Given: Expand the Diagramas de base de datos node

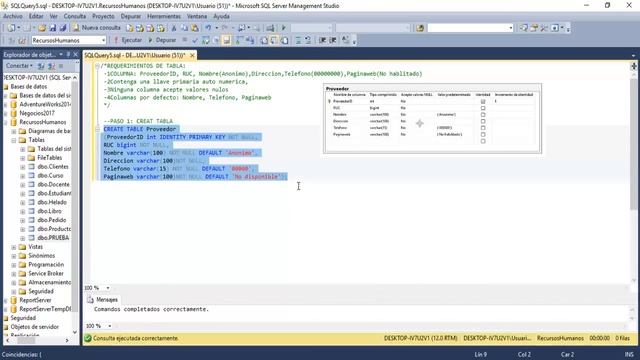Looking at the screenshot, I should coord(14,131).
